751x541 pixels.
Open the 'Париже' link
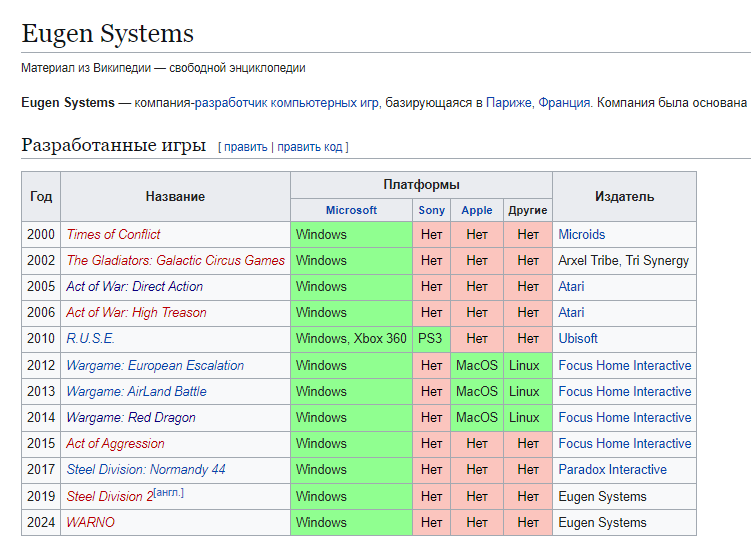tap(508, 102)
